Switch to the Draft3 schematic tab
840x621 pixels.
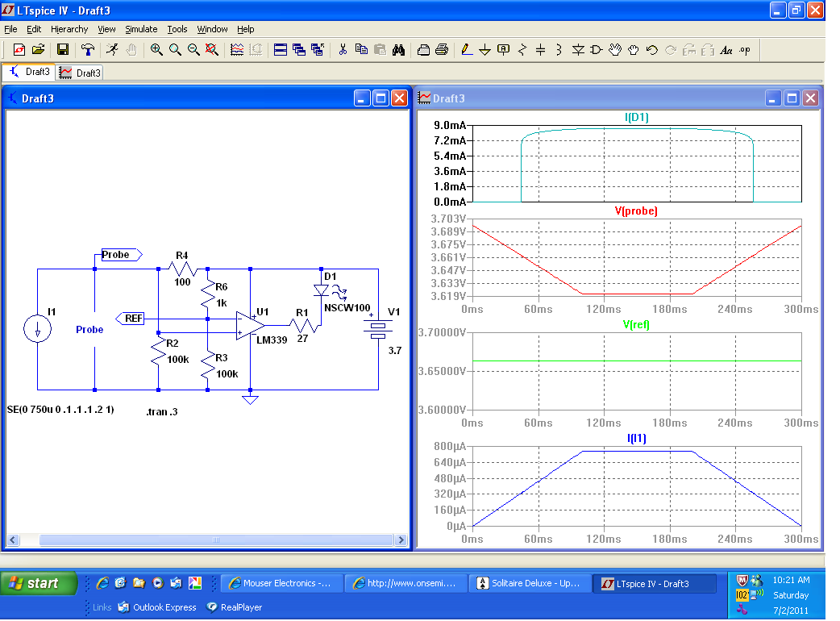click(29, 72)
